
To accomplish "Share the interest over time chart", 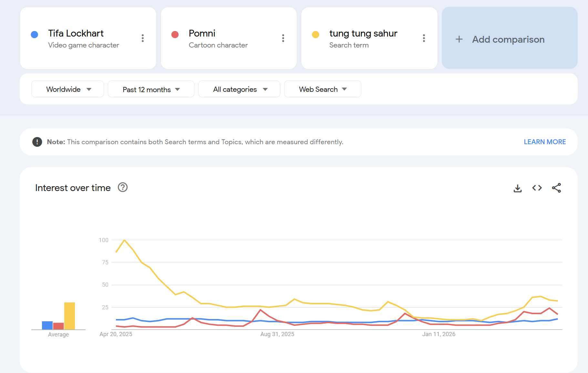I will pos(556,188).
